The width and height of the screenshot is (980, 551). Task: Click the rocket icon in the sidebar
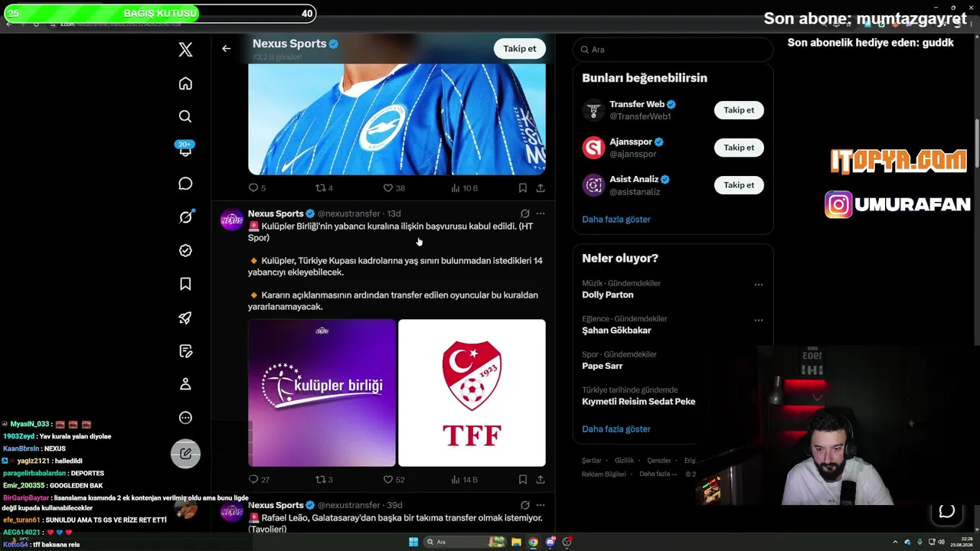[185, 318]
